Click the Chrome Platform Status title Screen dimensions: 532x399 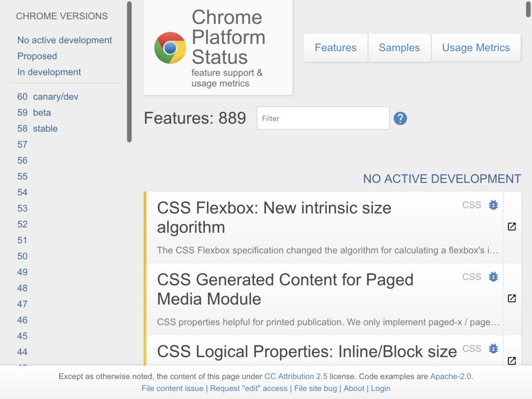[229, 37]
